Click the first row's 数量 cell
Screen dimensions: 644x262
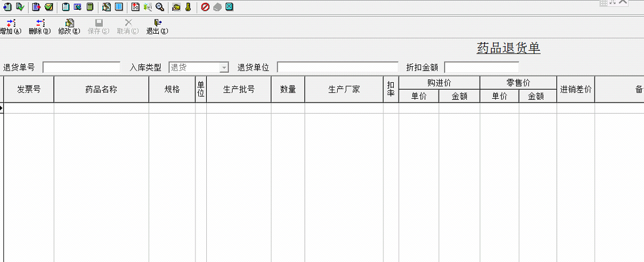[288, 108]
